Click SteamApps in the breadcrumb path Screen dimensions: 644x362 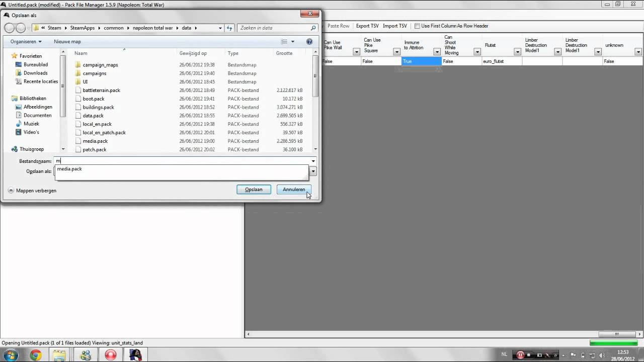(83, 28)
